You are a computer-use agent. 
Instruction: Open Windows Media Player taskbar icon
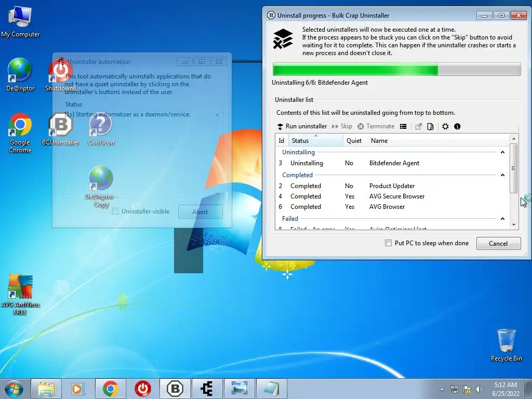tap(78, 389)
